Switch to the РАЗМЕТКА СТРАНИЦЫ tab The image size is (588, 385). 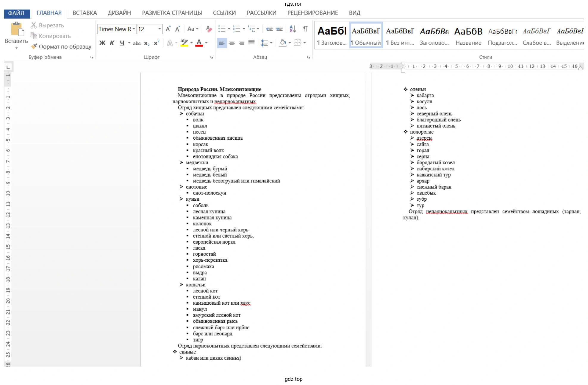(x=172, y=13)
